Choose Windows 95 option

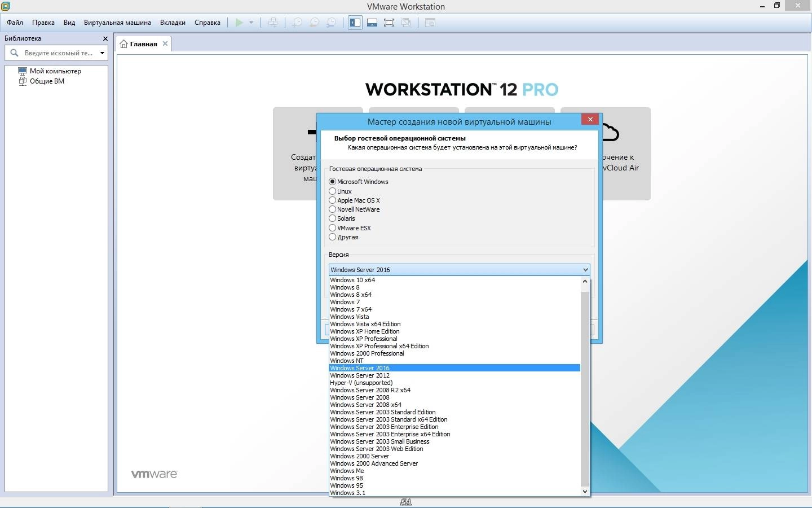(x=454, y=485)
